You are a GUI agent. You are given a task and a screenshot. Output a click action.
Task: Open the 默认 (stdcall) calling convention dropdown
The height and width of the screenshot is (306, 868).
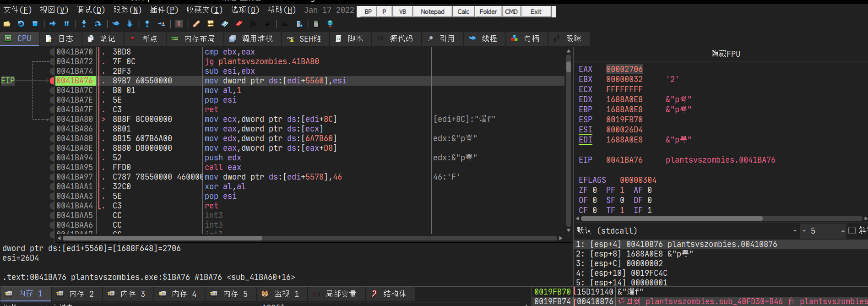[x=795, y=231]
